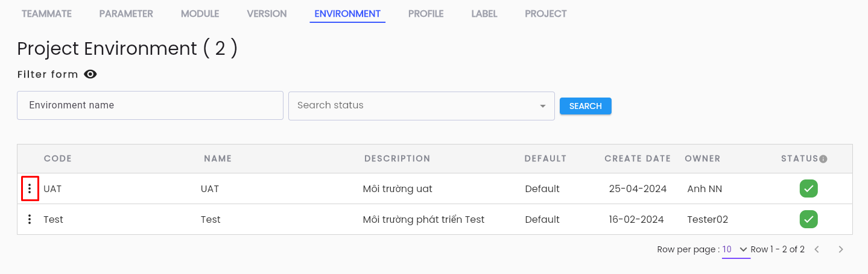Screen dimensions: 868x274
Task: Click the Code column header
Action: 58,159
